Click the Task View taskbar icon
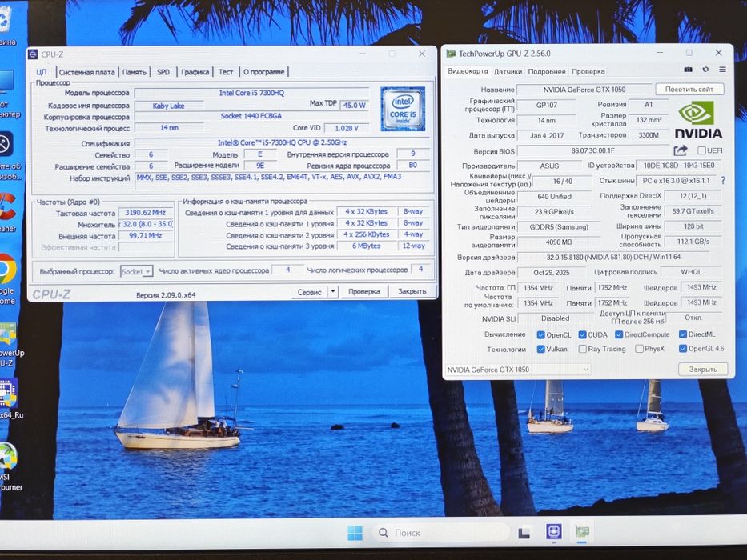747x560 pixels. point(524,532)
